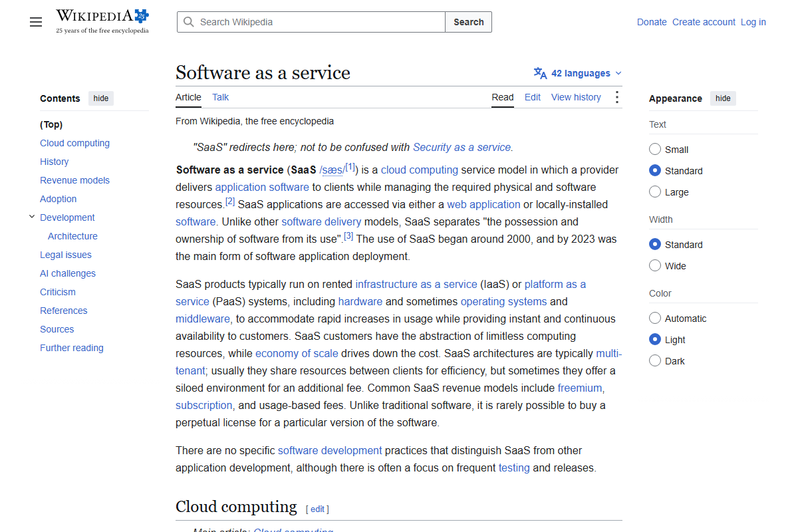798x532 pixels.
Task: Click Create account link
Action: click(x=704, y=22)
